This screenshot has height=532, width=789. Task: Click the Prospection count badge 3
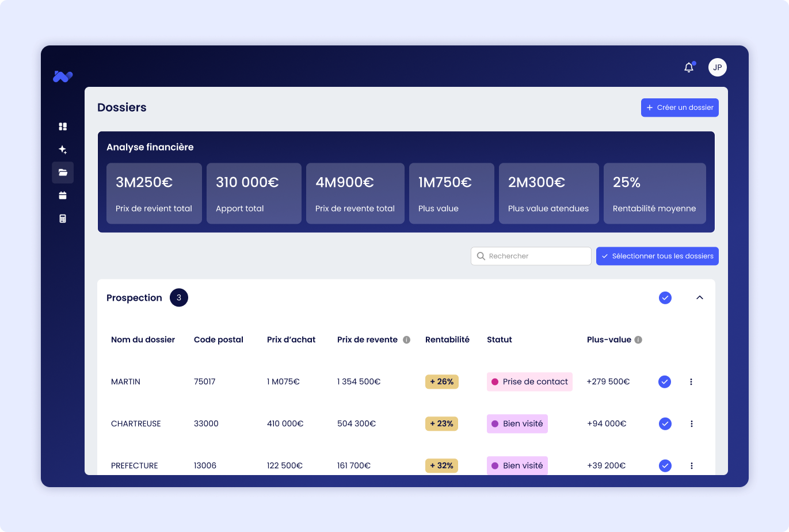179,298
